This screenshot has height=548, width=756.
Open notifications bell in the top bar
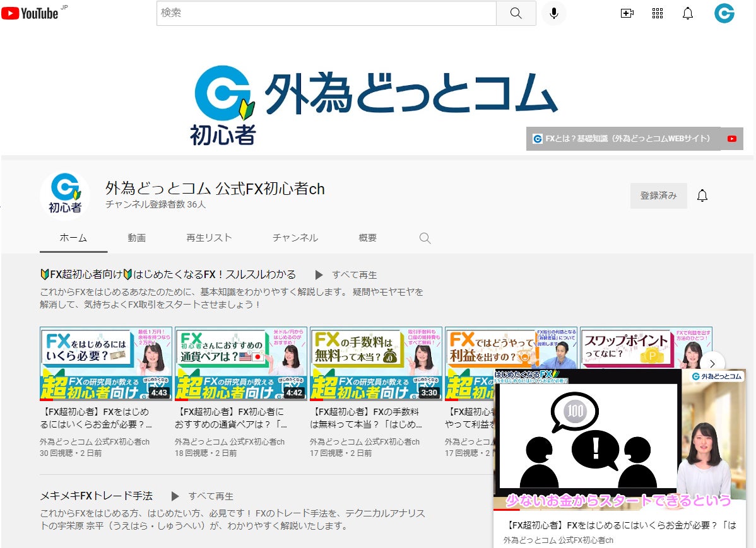(688, 13)
